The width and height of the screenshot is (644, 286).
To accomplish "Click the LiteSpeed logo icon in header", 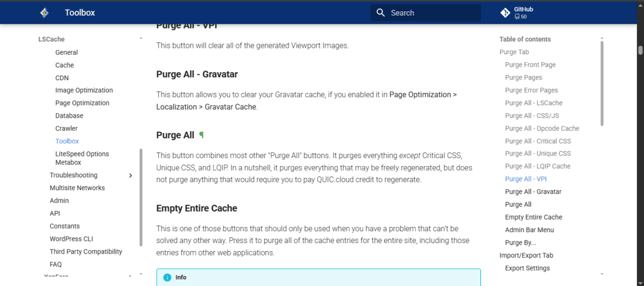I will point(45,13).
